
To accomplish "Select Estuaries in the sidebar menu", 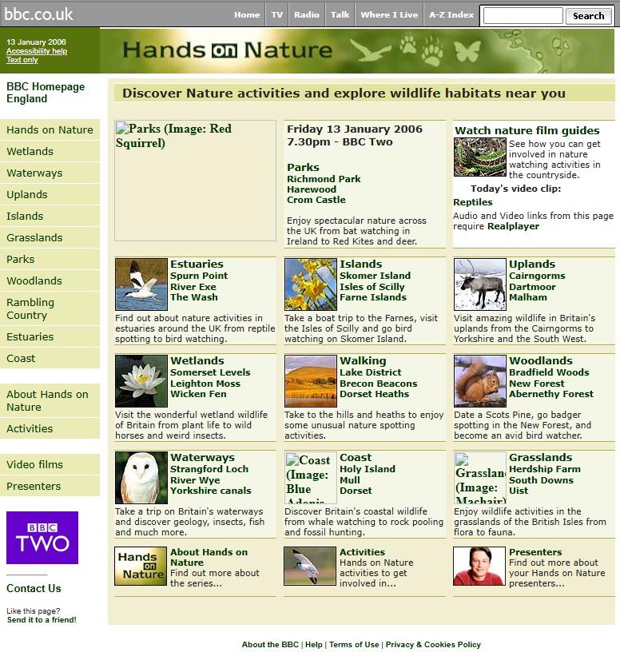I will pos(50,337).
